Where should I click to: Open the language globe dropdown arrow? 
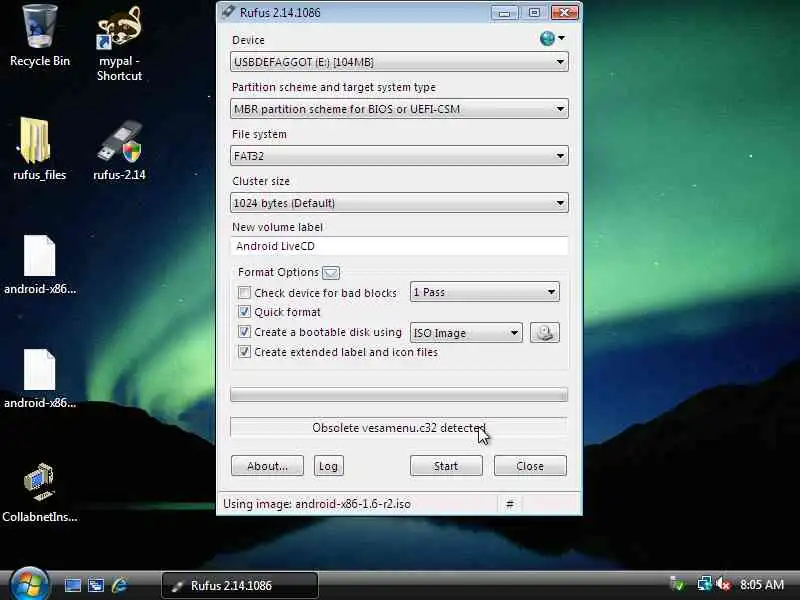click(561, 38)
